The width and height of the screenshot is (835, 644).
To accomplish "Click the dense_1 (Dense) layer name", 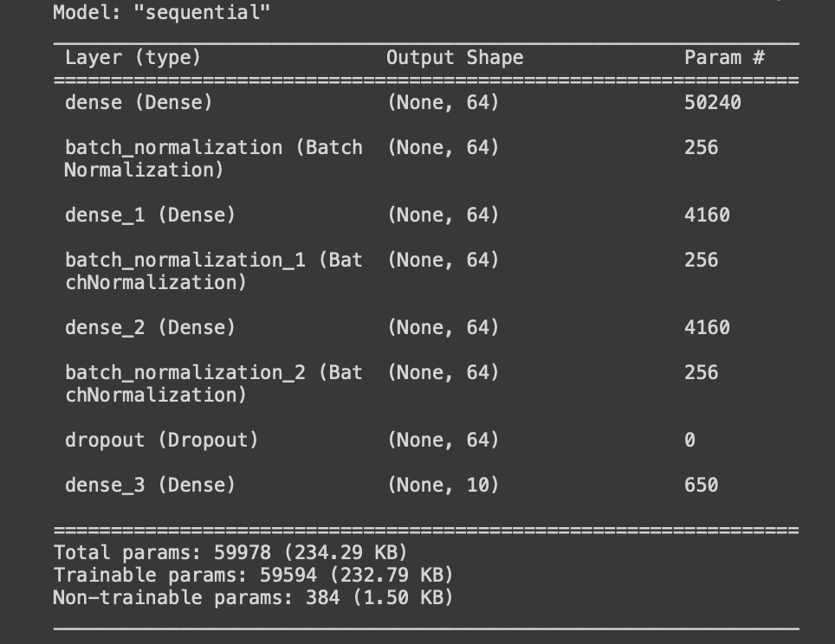I will (x=150, y=215).
